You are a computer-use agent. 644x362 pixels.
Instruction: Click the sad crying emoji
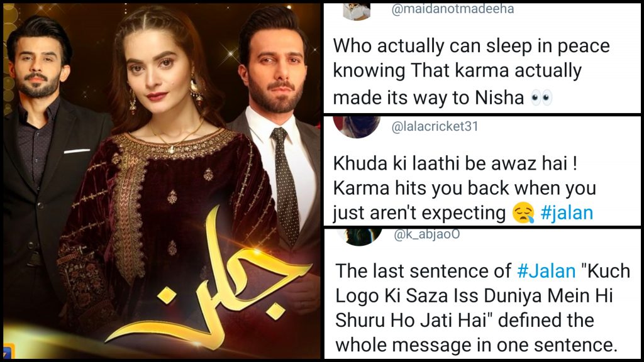524,213
